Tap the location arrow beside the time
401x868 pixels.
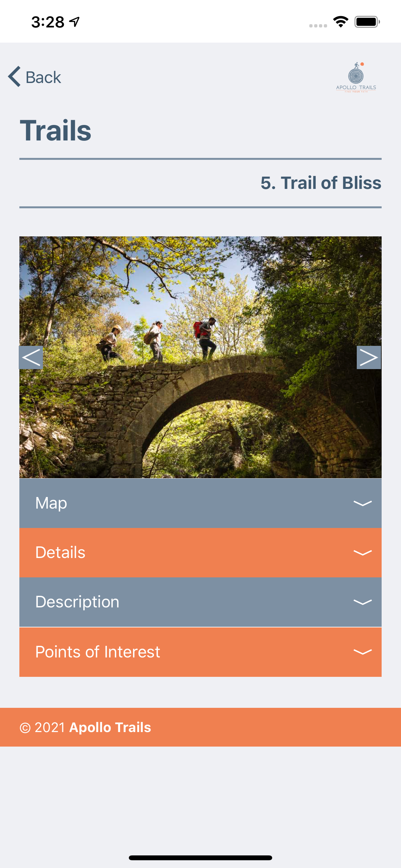click(x=74, y=22)
